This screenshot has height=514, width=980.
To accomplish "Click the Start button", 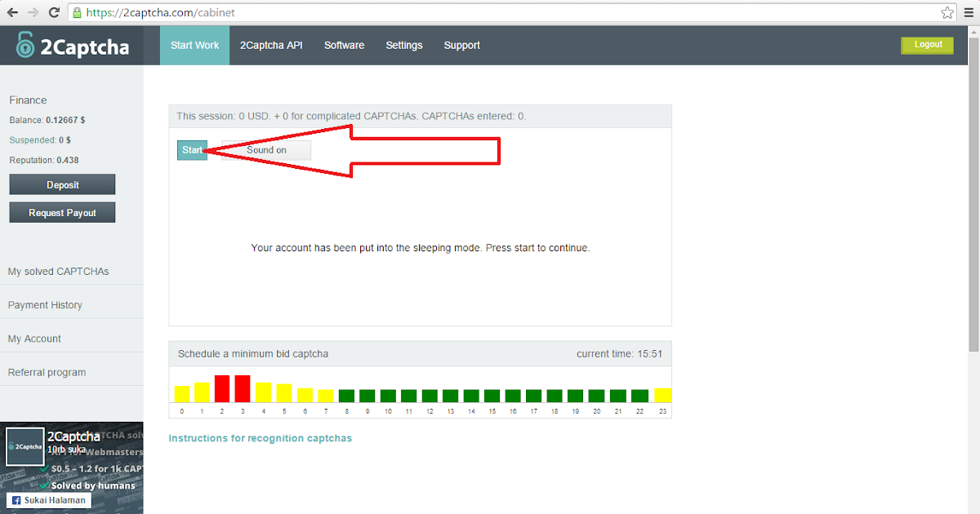I will pyautogui.click(x=192, y=150).
